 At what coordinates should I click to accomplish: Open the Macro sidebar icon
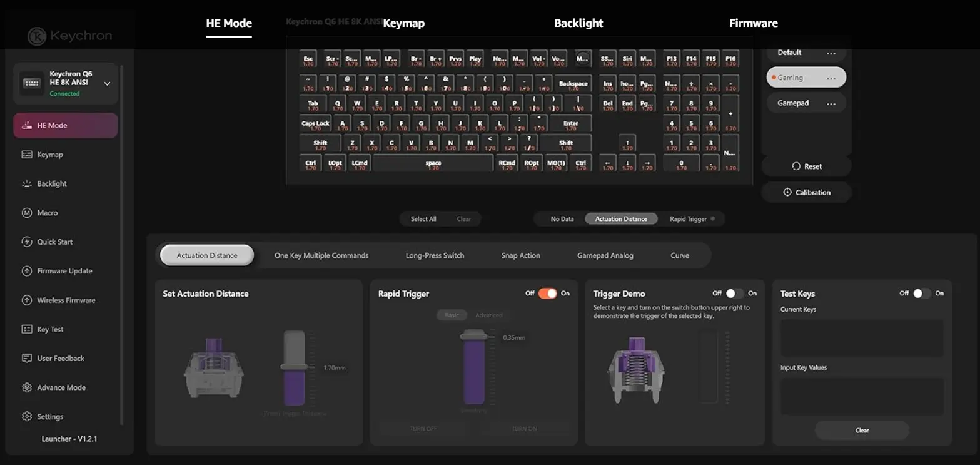coord(27,213)
